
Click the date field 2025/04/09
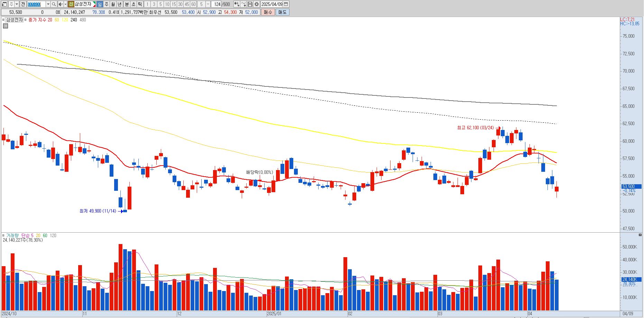(272, 4)
